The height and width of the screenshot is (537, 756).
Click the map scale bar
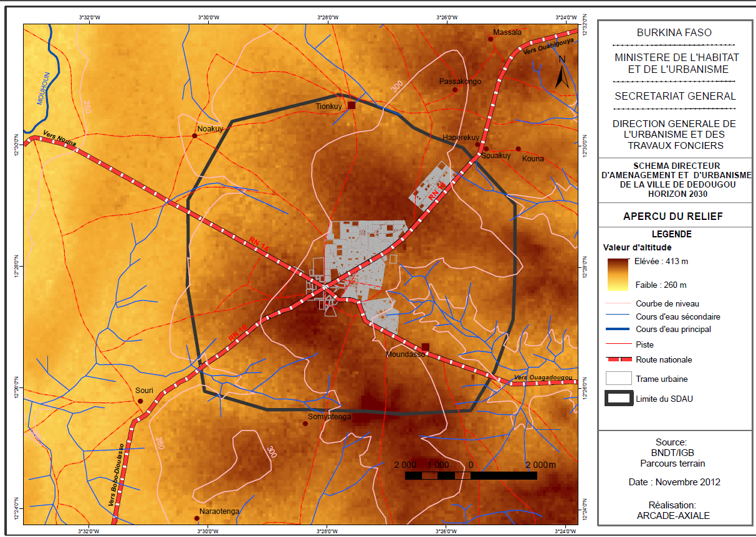471,475
